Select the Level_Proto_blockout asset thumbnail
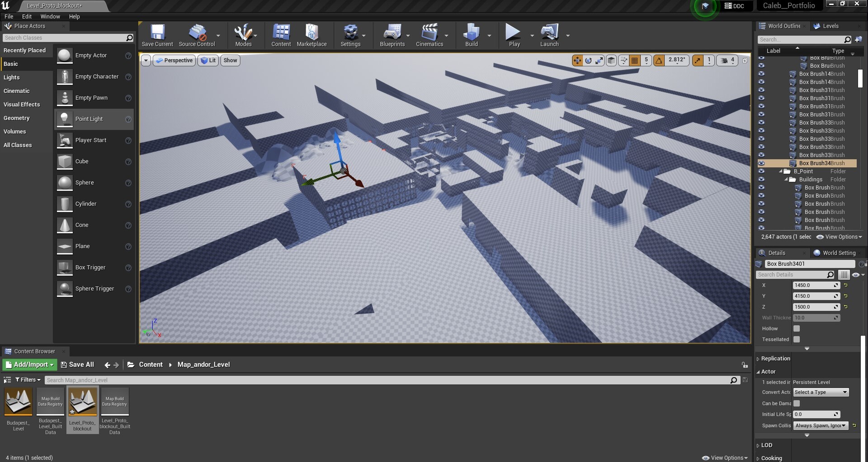The height and width of the screenshot is (462, 868). point(82,401)
